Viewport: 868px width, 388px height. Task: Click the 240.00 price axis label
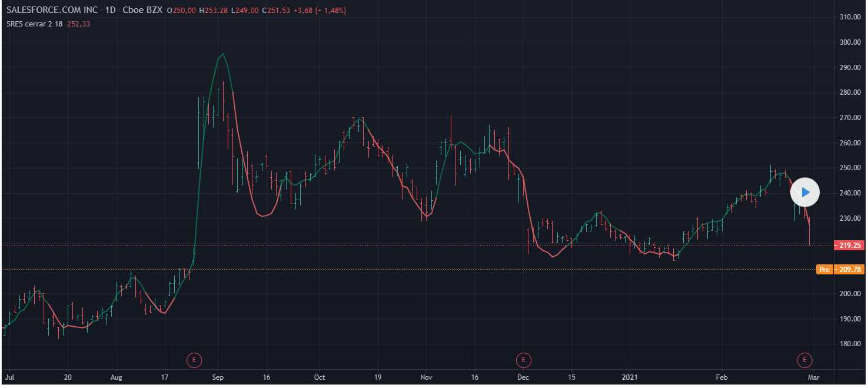point(849,193)
